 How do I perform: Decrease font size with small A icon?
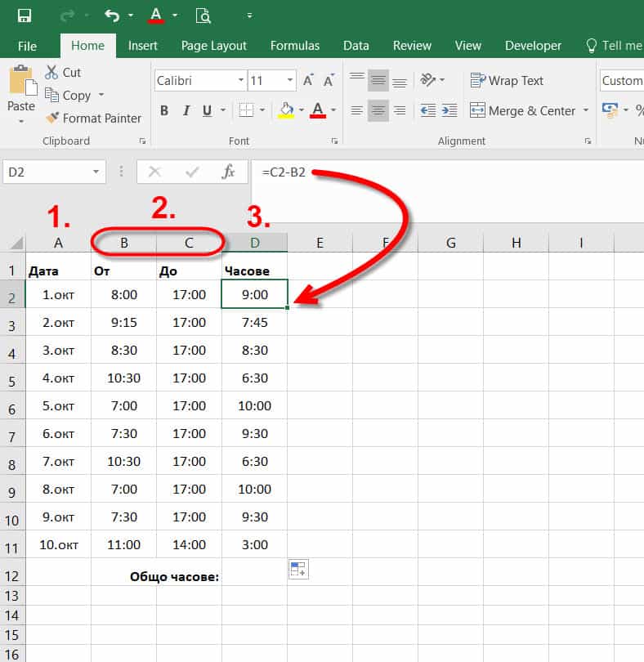coord(329,80)
